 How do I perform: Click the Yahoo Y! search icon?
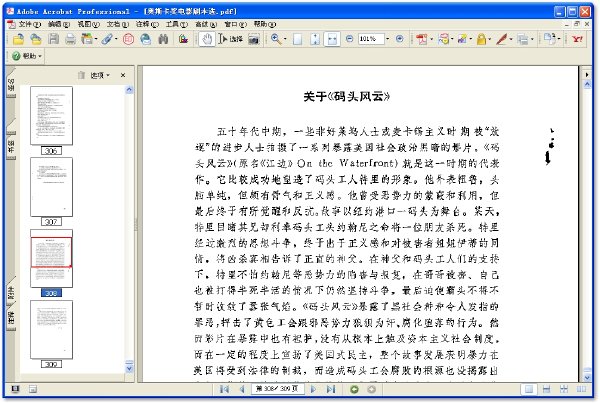tap(577, 39)
